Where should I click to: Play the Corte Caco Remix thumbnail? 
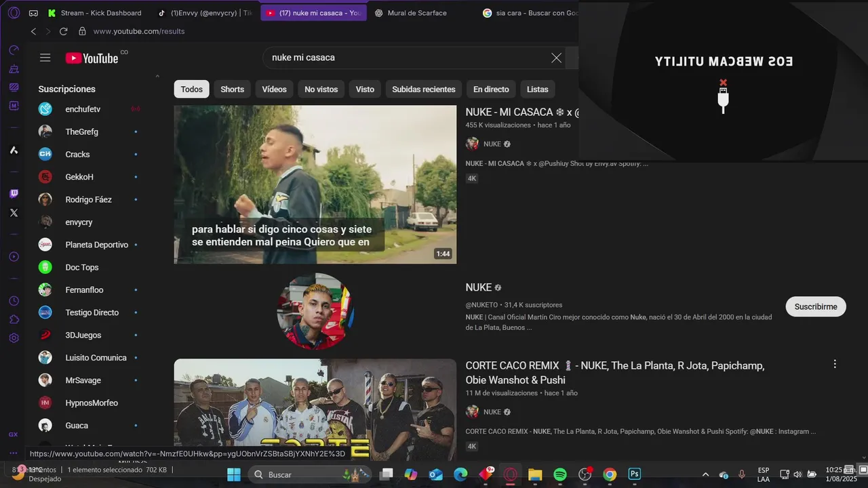[x=315, y=409]
